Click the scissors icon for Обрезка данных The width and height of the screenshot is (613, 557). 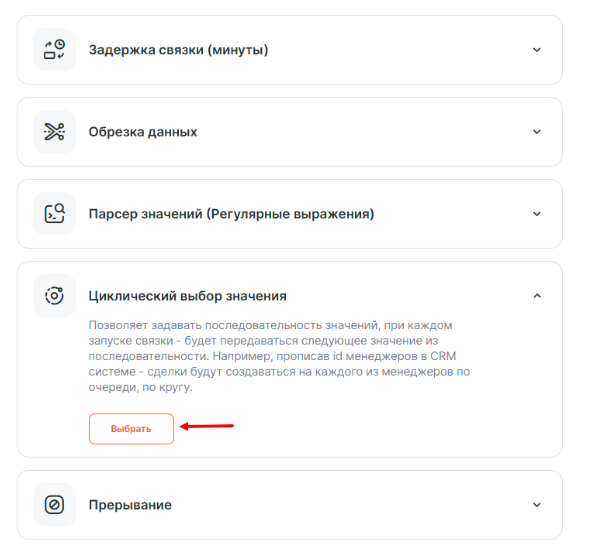[54, 131]
